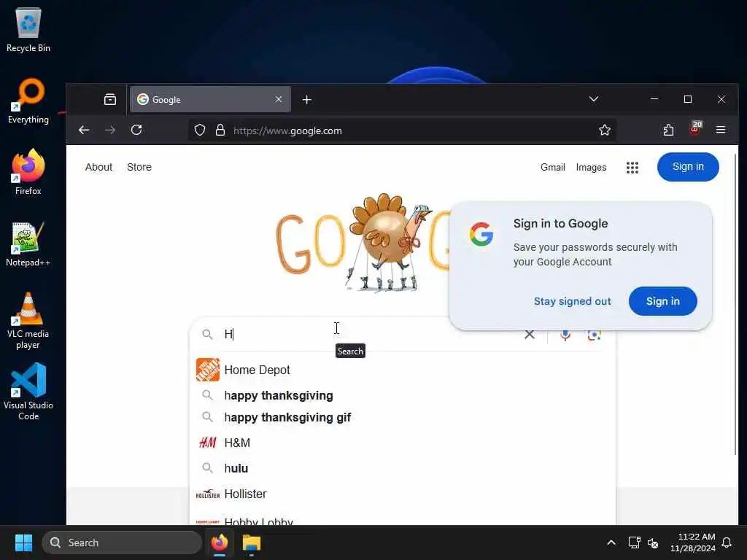The width and height of the screenshot is (747, 560).
Task: Launch the VLC media player shortcut
Action: 28,321
